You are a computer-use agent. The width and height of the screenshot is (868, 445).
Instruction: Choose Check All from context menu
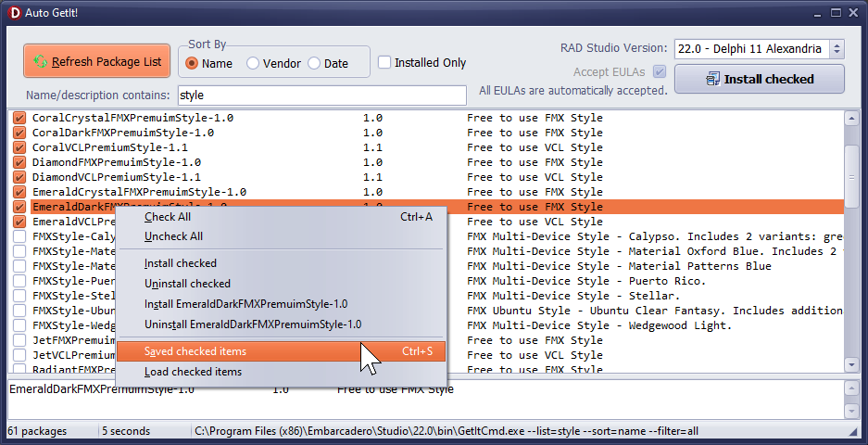[x=282, y=217]
